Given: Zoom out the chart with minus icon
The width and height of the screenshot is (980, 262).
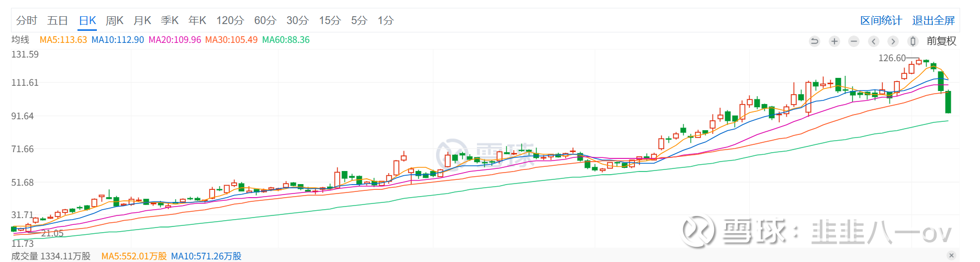Looking at the screenshot, I should pyautogui.click(x=854, y=41).
